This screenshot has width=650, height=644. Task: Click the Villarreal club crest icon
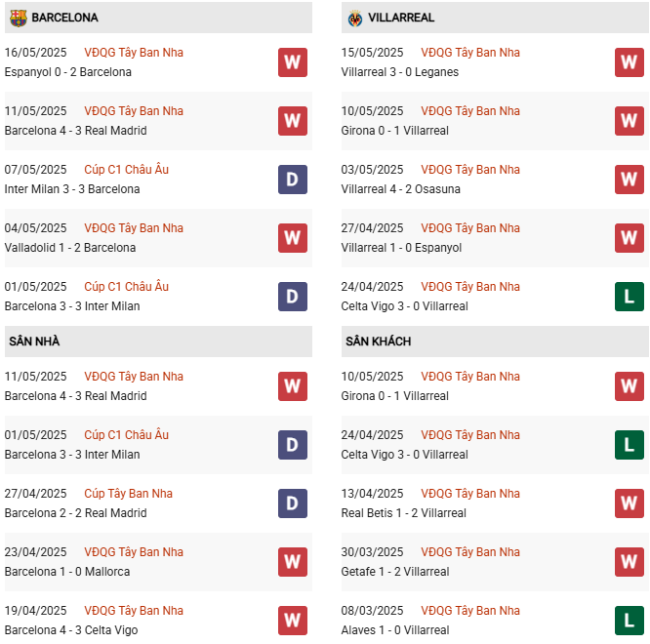pyautogui.click(x=355, y=19)
